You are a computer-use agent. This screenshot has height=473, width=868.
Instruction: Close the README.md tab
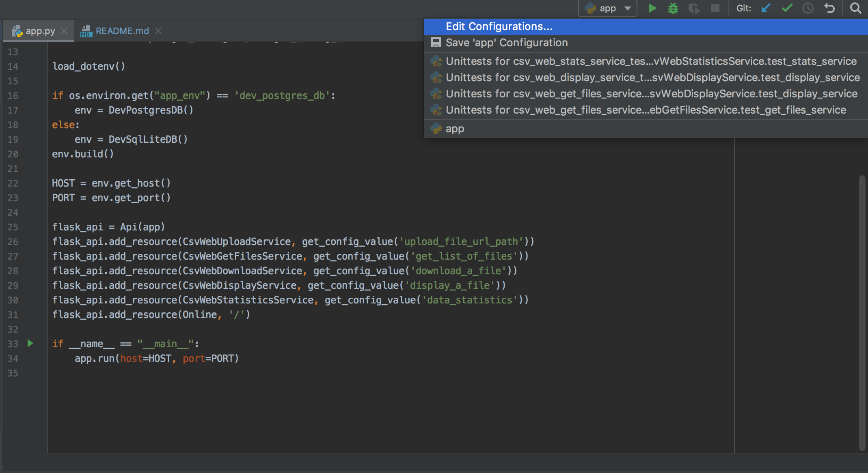click(158, 31)
